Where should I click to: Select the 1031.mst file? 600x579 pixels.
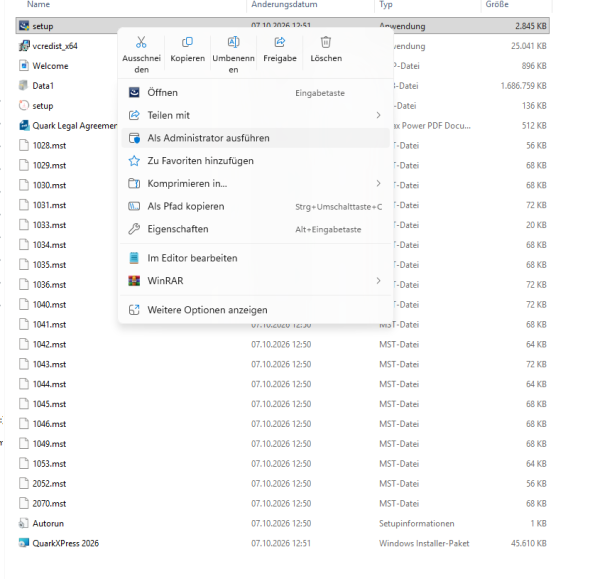(x=49, y=205)
